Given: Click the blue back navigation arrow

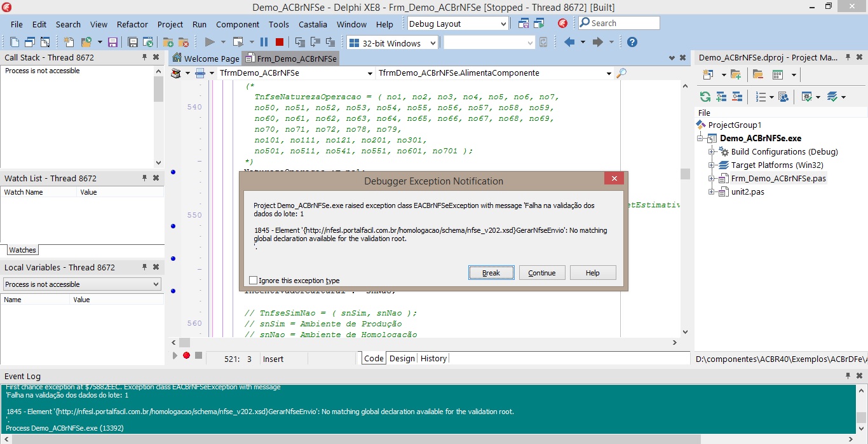Looking at the screenshot, I should click(569, 42).
